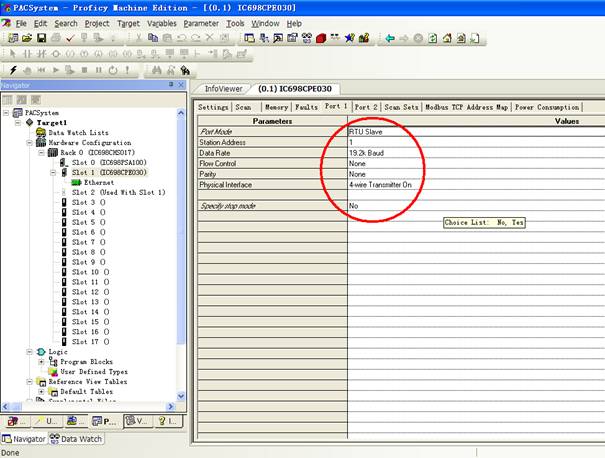This screenshot has height=458, width=605.
Task: Click the red validate checkmark icon
Action: (70, 38)
